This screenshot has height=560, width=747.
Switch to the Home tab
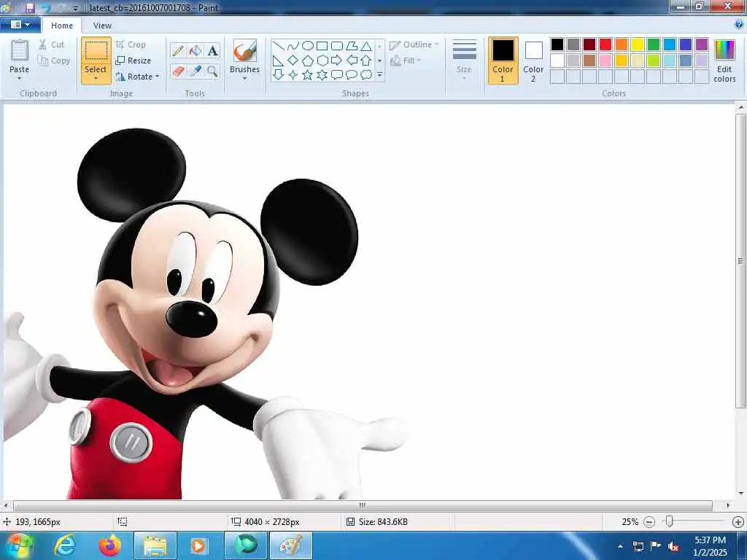[x=62, y=26]
